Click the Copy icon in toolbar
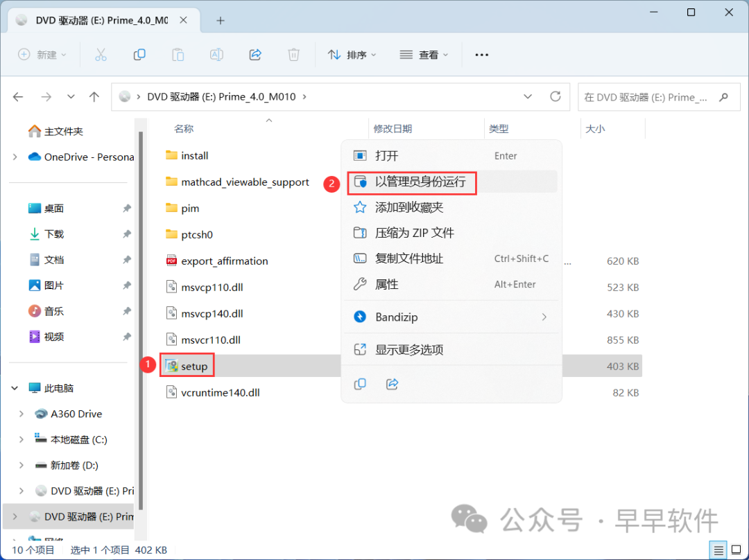Viewport: 749px width, 560px height. (x=139, y=55)
